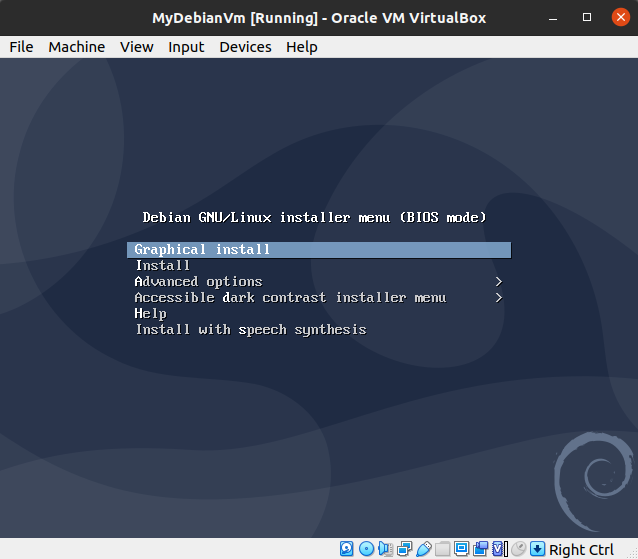
Task: Expand Advanced options submenu arrow
Action: pyautogui.click(x=499, y=282)
